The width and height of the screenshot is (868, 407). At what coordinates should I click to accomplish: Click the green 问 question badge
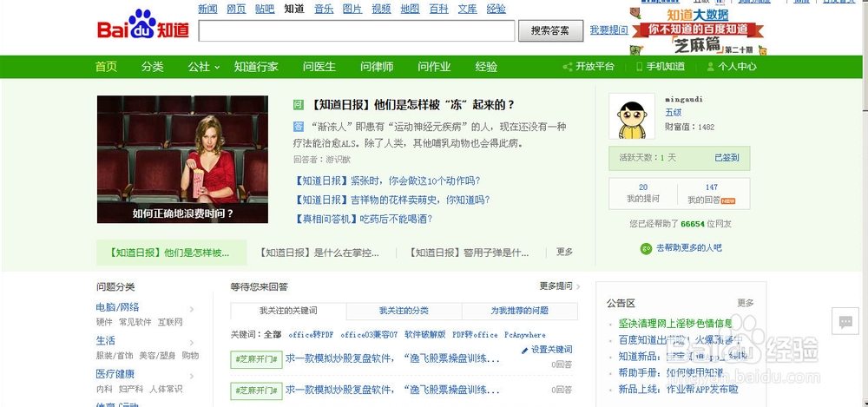299,105
